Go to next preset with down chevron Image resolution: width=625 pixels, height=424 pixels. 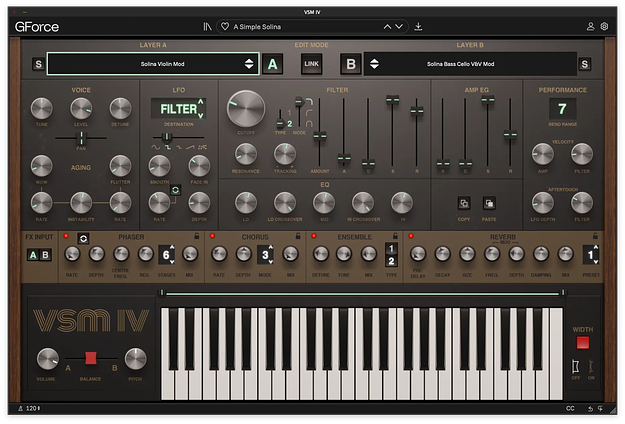(x=399, y=27)
